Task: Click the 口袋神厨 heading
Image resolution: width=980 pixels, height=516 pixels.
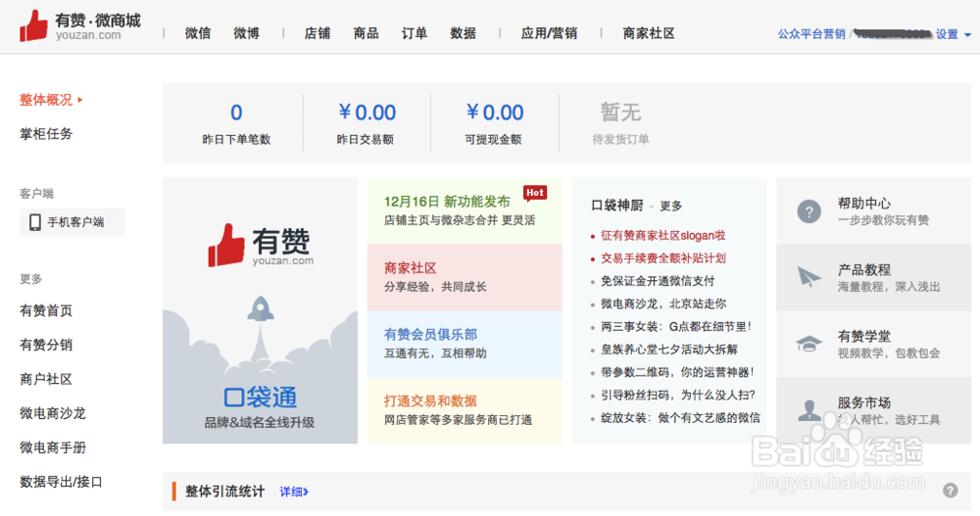Action: point(617,206)
